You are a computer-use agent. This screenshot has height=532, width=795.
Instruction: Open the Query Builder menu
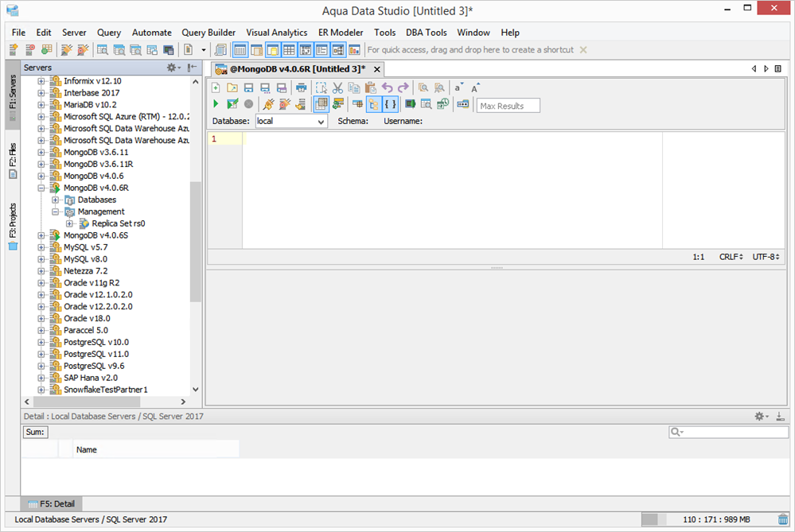tap(208, 33)
